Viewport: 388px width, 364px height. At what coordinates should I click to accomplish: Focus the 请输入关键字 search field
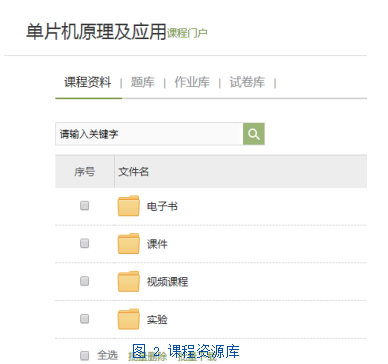pos(149,134)
